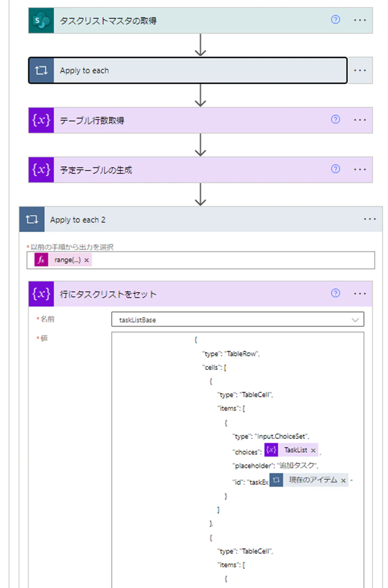
Task: Remove the range(...) expression token
Action: pyautogui.click(x=87, y=260)
